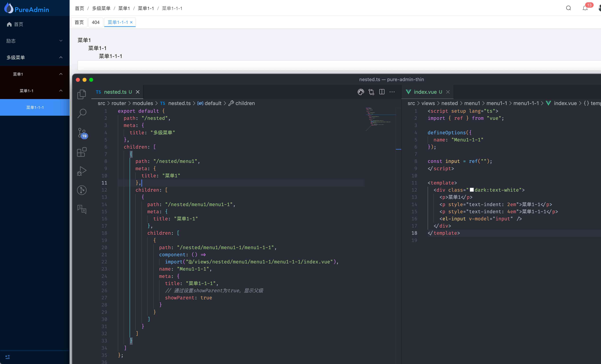This screenshot has width=601, height=364.
Task: Open the translate icon in activity bar
Action: pos(82,209)
